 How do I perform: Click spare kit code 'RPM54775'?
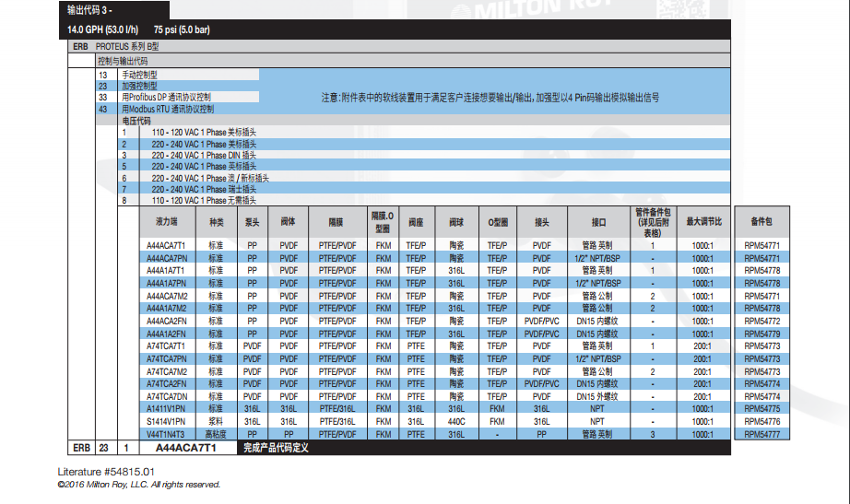[761, 408]
